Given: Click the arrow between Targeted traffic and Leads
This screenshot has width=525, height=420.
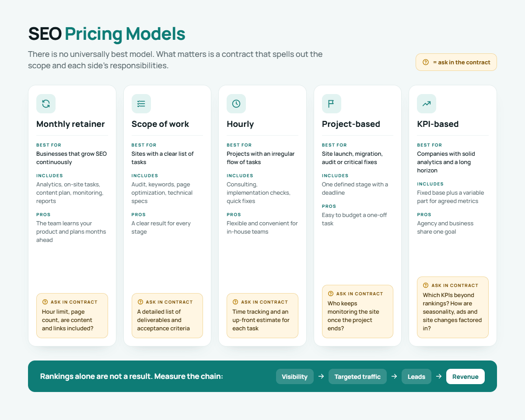Looking at the screenshot, I should click(394, 376).
